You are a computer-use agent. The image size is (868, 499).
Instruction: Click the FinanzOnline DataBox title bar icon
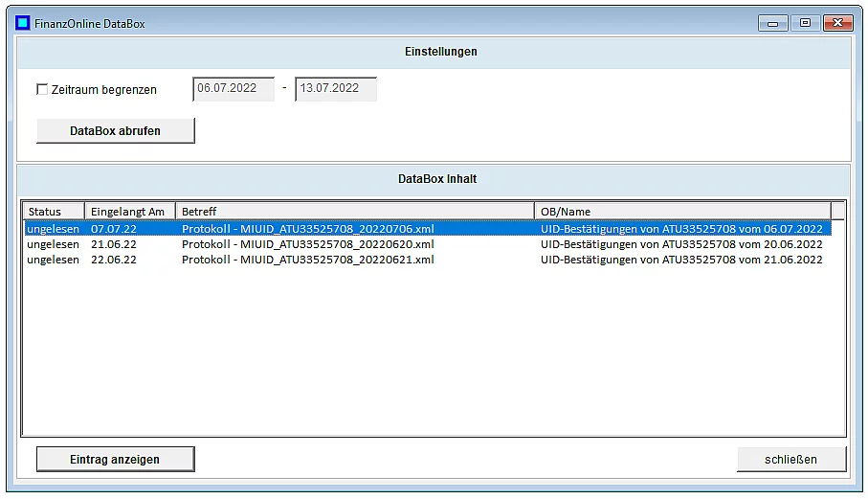click(x=22, y=23)
